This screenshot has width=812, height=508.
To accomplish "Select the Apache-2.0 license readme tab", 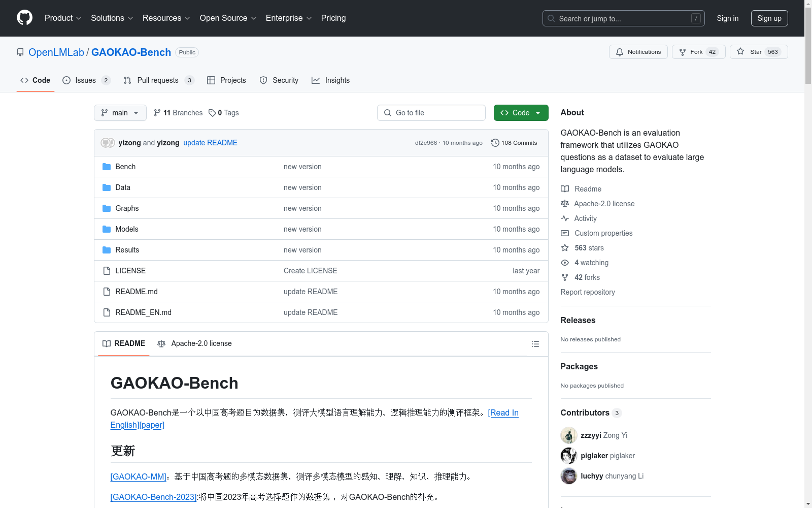I will pyautogui.click(x=194, y=343).
